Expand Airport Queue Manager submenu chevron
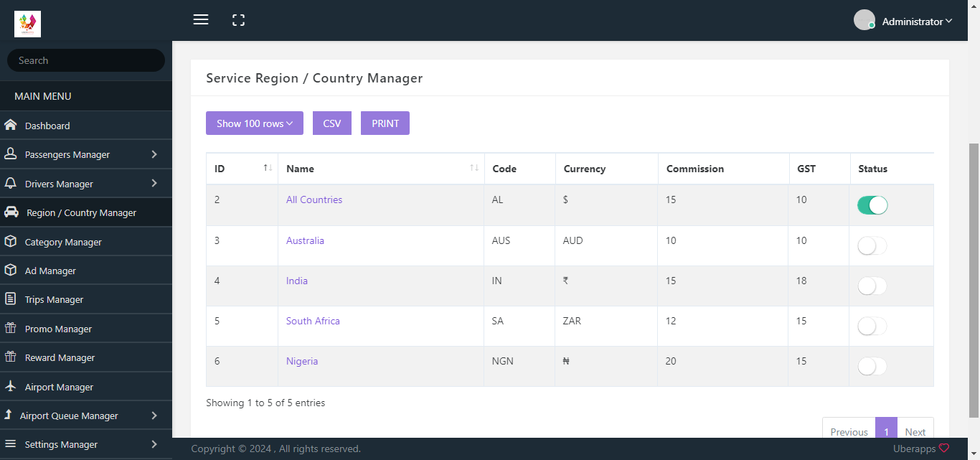 point(154,415)
